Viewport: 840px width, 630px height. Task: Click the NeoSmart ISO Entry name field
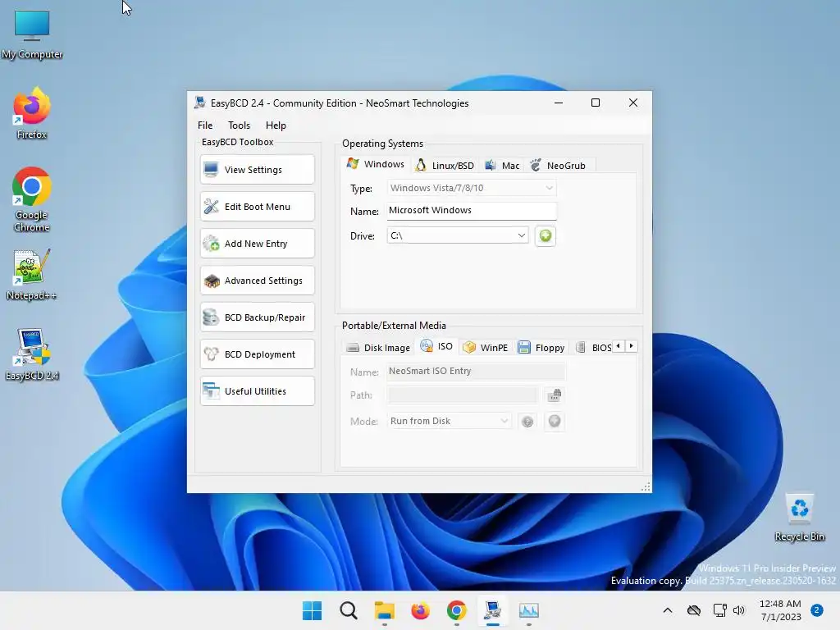476,372
